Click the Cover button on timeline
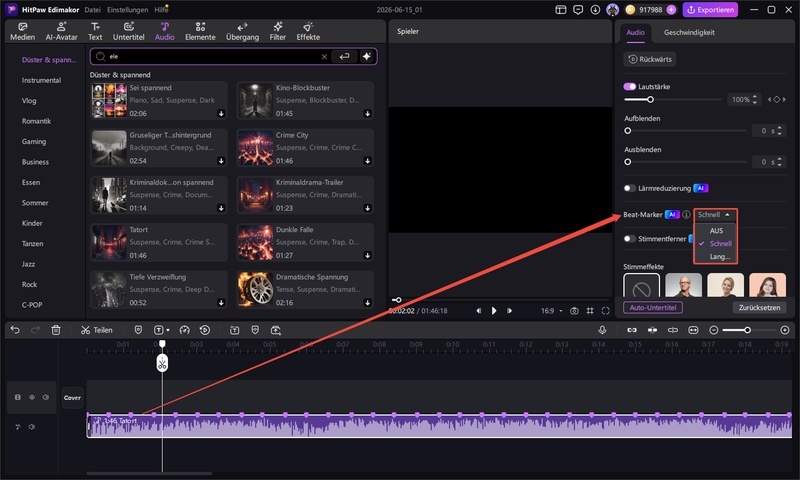 [72, 398]
